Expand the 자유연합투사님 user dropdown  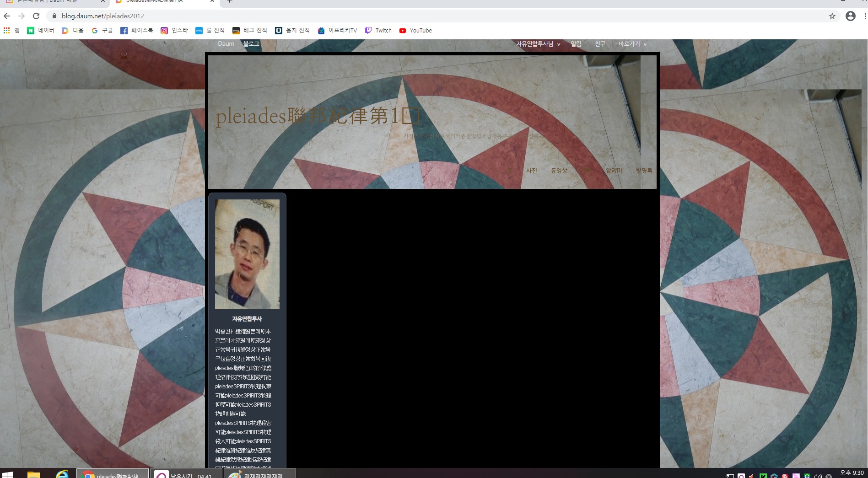pos(538,44)
